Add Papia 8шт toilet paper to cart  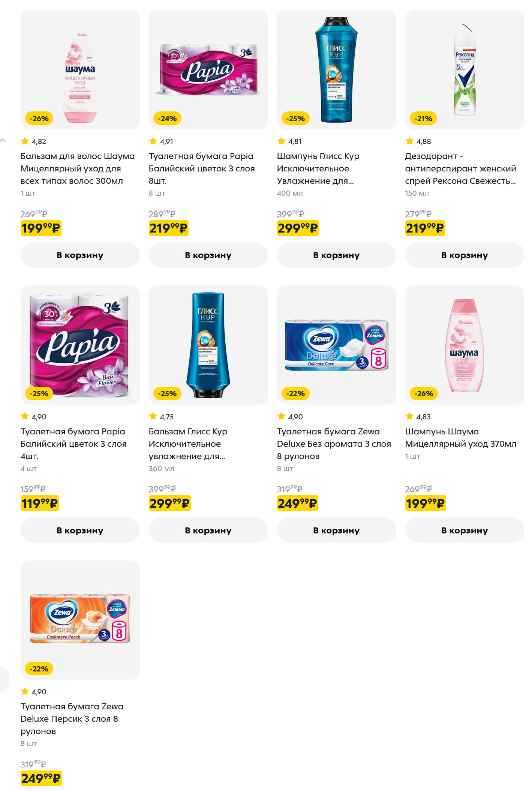[x=208, y=255]
